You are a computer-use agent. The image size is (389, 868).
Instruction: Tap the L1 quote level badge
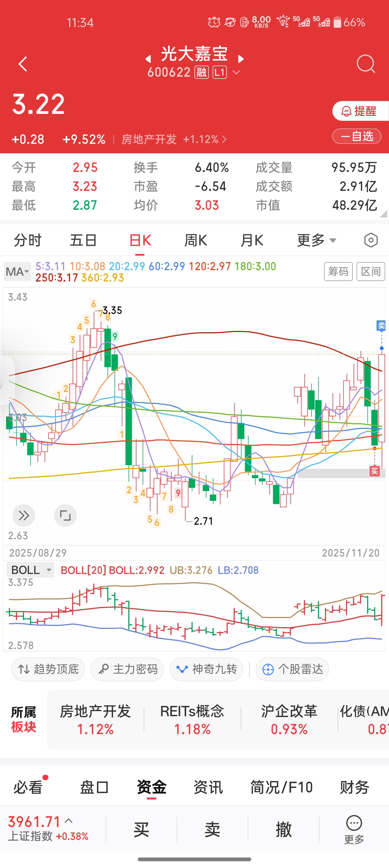point(220,72)
